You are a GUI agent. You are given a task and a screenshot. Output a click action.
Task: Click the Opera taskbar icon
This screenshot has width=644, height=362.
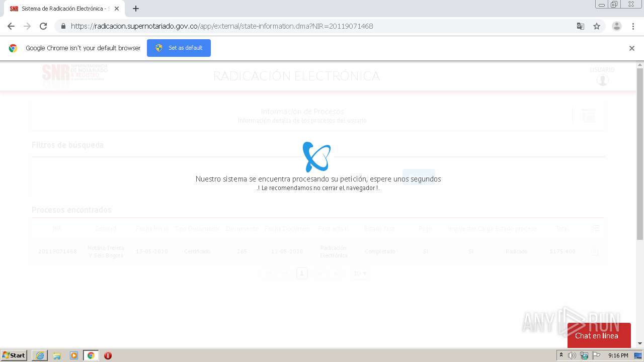pos(108,355)
